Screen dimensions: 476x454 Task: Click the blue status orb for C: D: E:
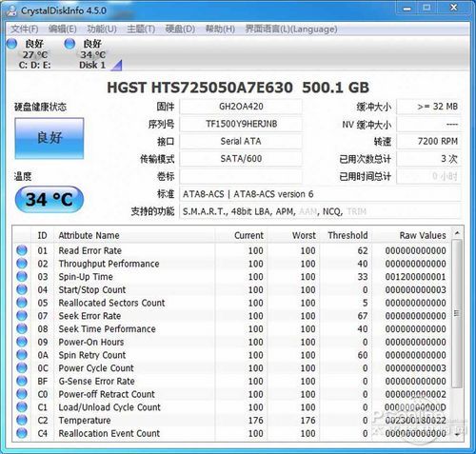pyautogui.click(x=11, y=44)
